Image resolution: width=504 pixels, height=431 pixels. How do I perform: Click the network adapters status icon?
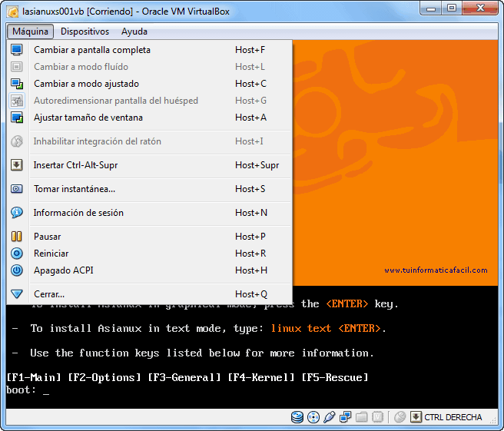coord(346,417)
